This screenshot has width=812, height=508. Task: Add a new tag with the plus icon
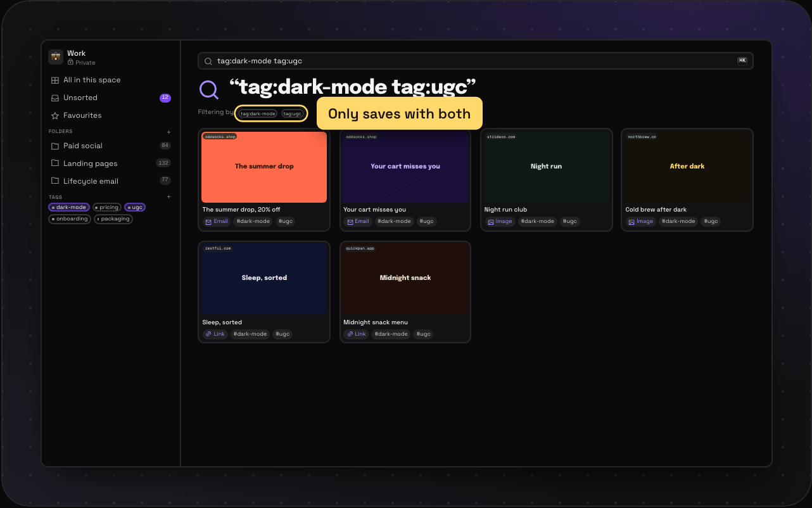coord(168,197)
